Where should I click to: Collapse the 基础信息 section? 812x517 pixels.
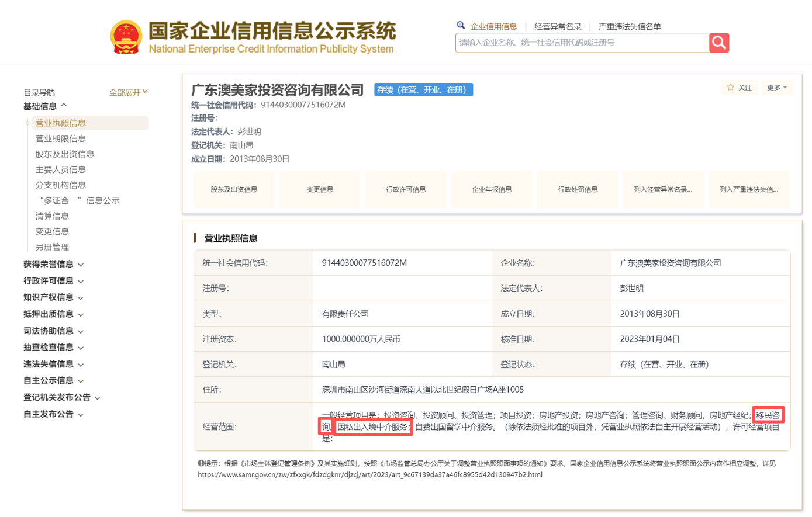click(45, 106)
